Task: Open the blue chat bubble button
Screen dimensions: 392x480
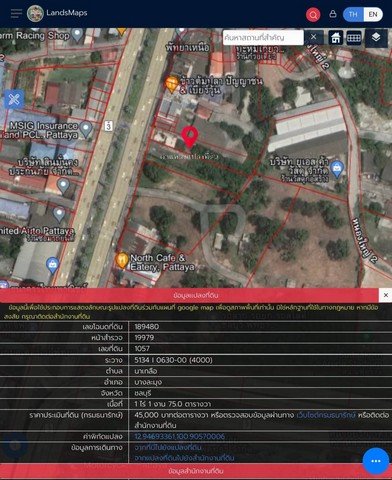Action: (x=376, y=461)
